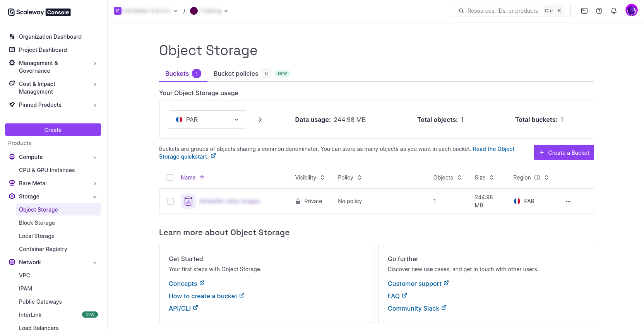Switch to the Buckets tab
This screenshot has height=330, width=644.
[183, 74]
